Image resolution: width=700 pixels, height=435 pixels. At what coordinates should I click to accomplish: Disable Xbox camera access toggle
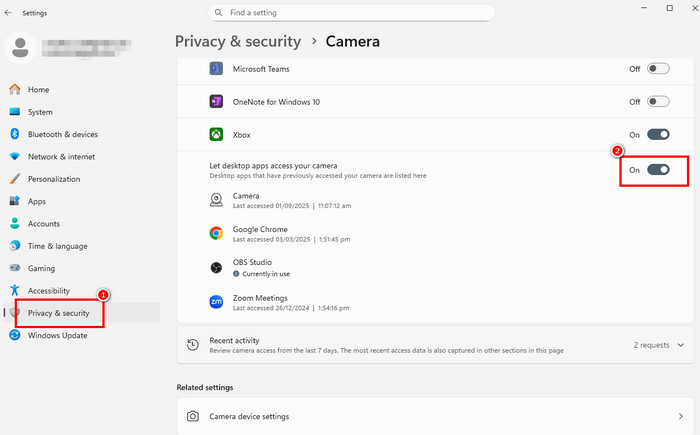[658, 134]
